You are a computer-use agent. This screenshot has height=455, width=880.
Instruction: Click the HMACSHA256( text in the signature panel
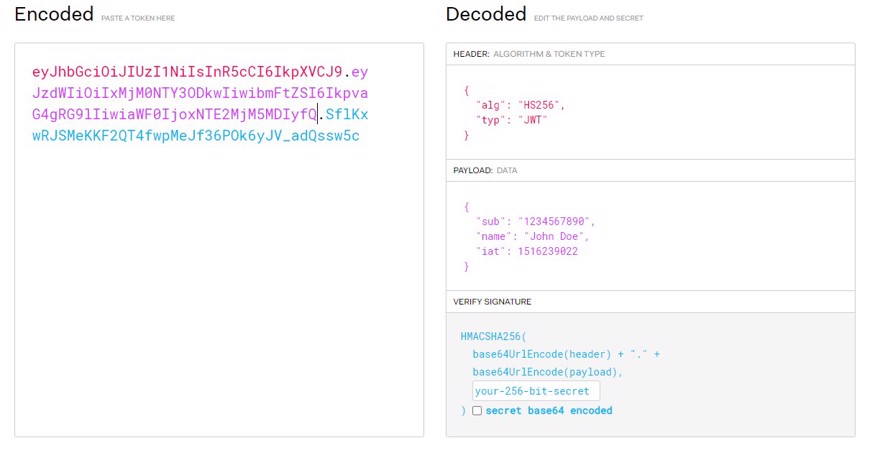pyautogui.click(x=494, y=337)
